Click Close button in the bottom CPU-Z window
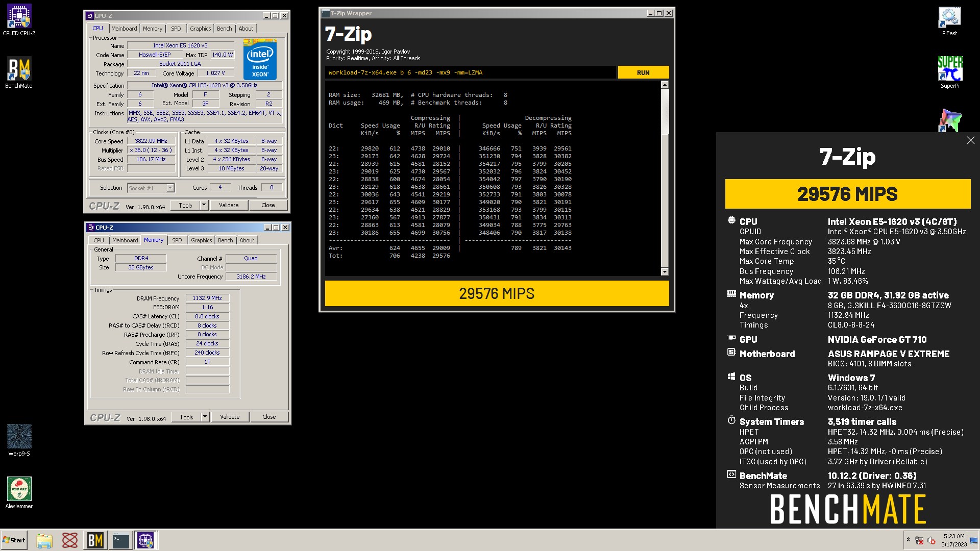The image size is (980, 551). click(x=269, y=417)
